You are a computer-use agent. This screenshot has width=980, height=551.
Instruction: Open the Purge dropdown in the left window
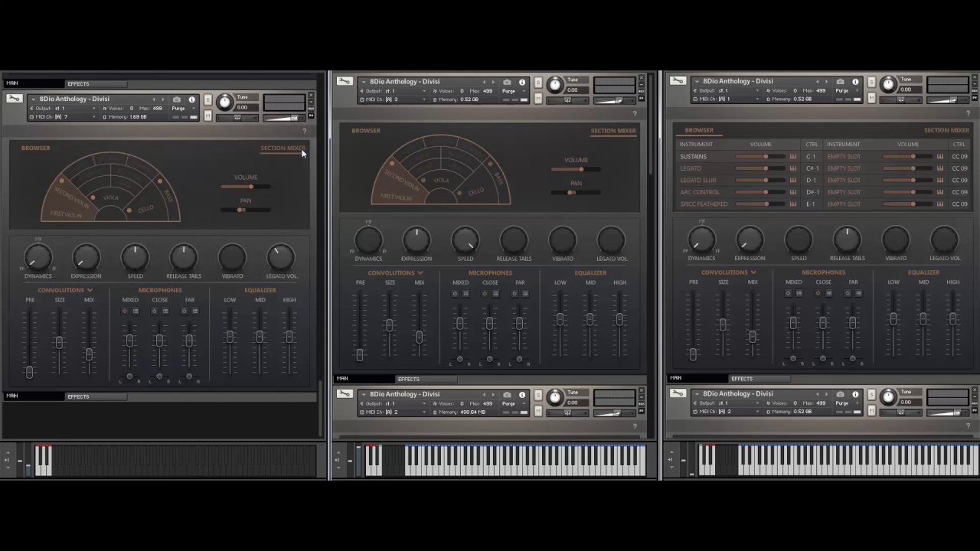pos(181,109)
